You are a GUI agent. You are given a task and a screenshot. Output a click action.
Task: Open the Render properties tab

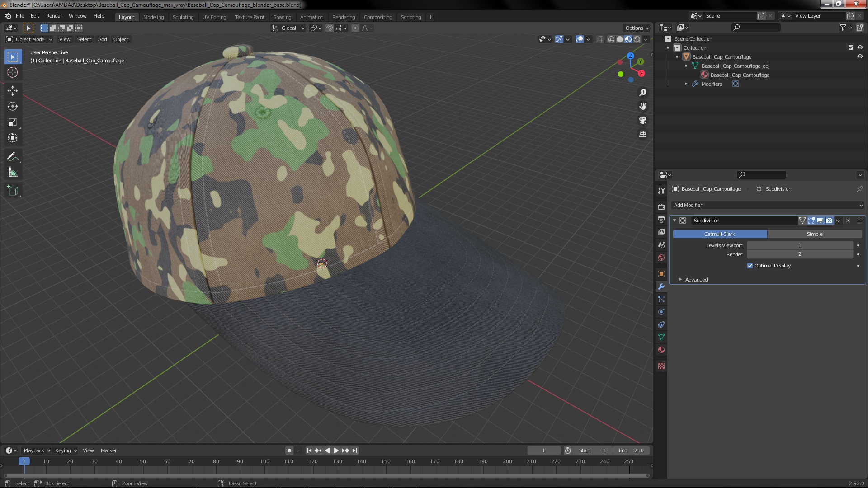pos(661,206)
